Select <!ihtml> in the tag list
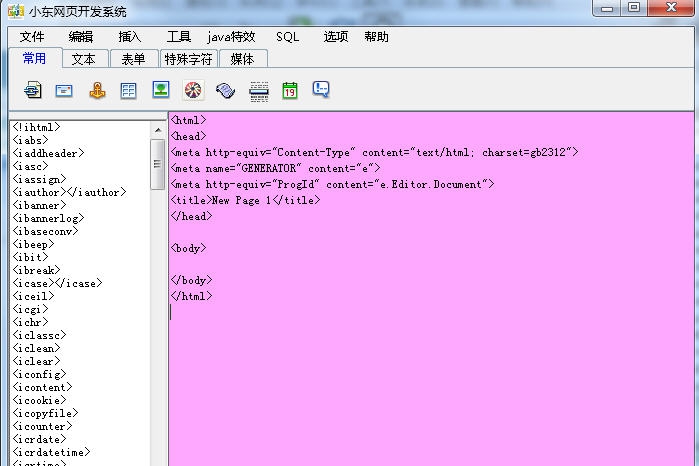 [37, 128]
